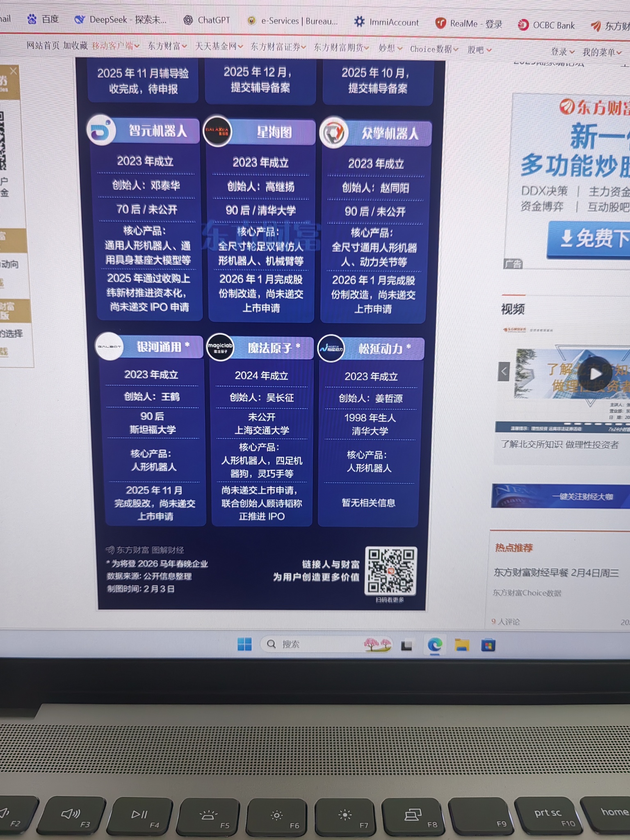Viewport: 630px width, 840px height.
Task: Open the 登录 dropdown
Action: pos(563,52)
